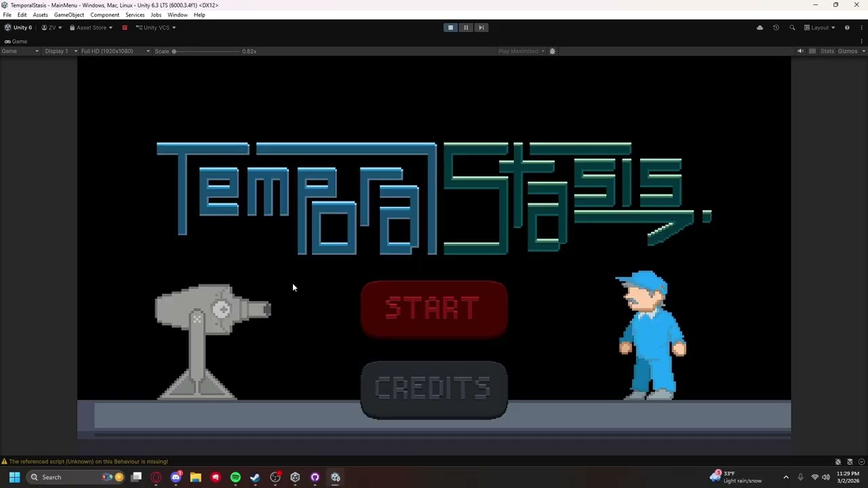Open the Asset Store dropdown
Viewport: 868px width, 488px height.
(91, 28)
